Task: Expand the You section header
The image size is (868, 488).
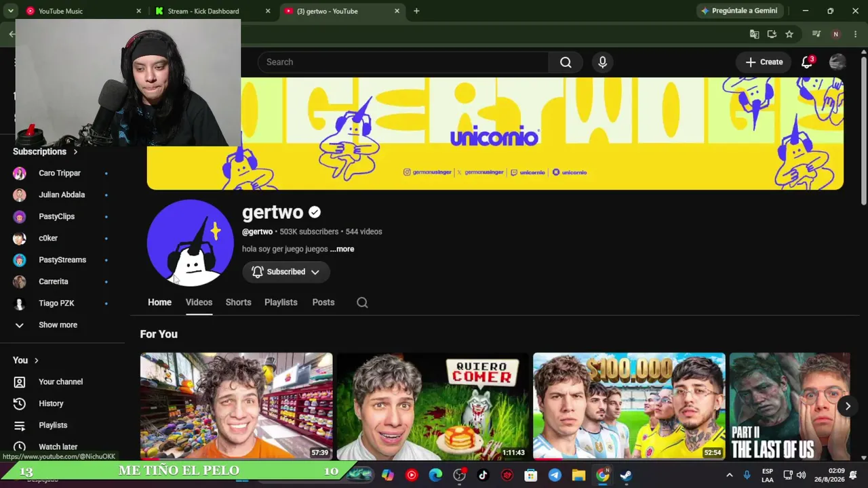Action: pos(26,361)
